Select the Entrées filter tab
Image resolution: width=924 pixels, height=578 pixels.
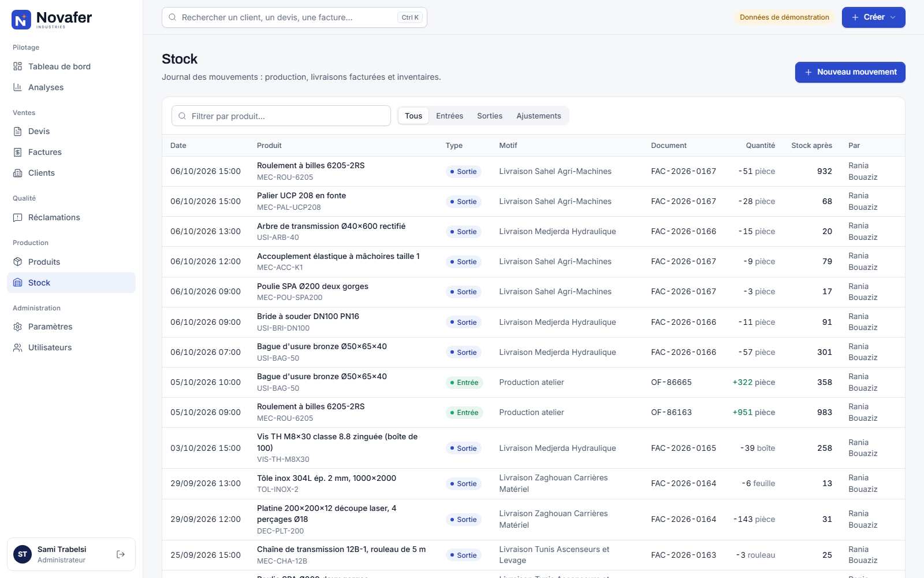coord(449,116)
